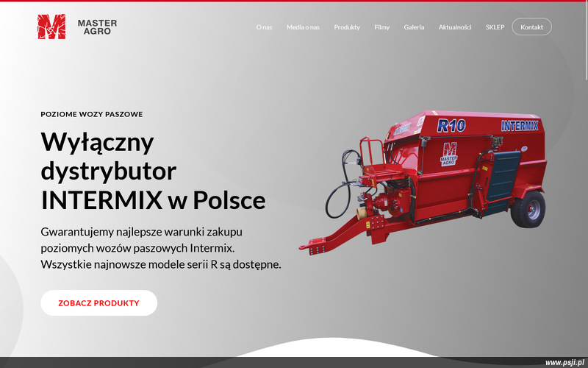Go to Aktualności in the navigation
The width and height of the screenshot is (588, 368).
pos(455,27)
